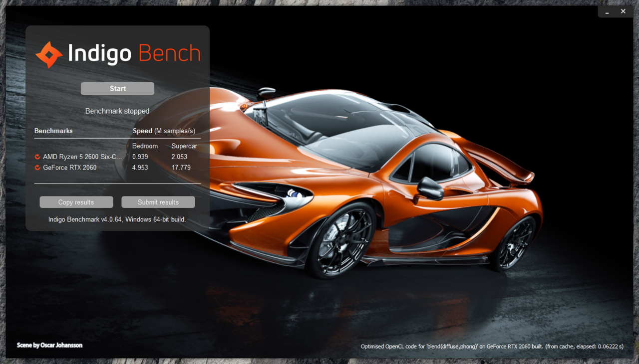Select the AMD Ryzen 5 2600 Six-C... row label

pos(82,157)
